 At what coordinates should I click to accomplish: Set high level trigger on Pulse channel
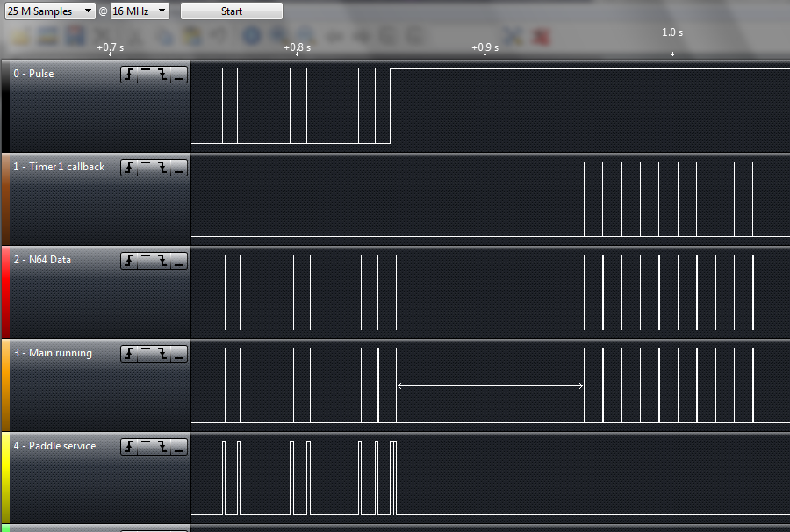(146, 75)
